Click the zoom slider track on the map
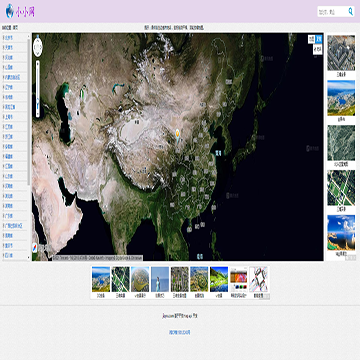 pos(38,88)
